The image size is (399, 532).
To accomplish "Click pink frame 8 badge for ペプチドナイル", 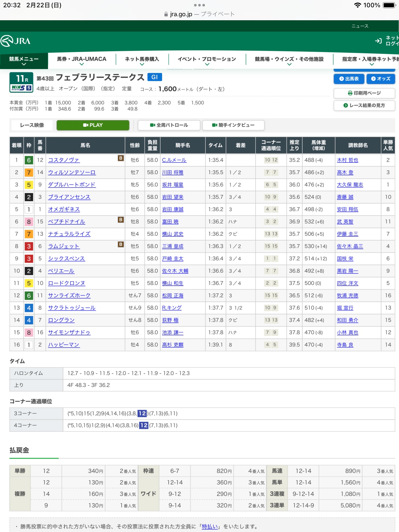I will pos(29,222).
